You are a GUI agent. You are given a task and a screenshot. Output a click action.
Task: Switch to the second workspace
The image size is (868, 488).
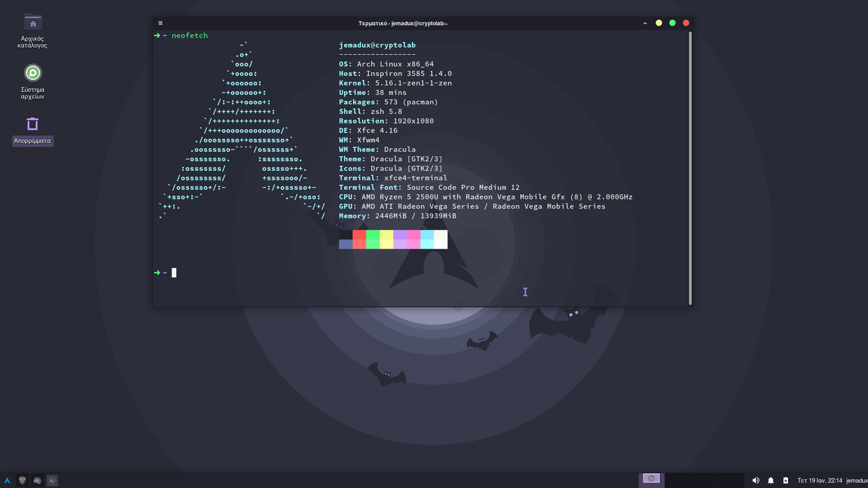(x=677, y=480)
